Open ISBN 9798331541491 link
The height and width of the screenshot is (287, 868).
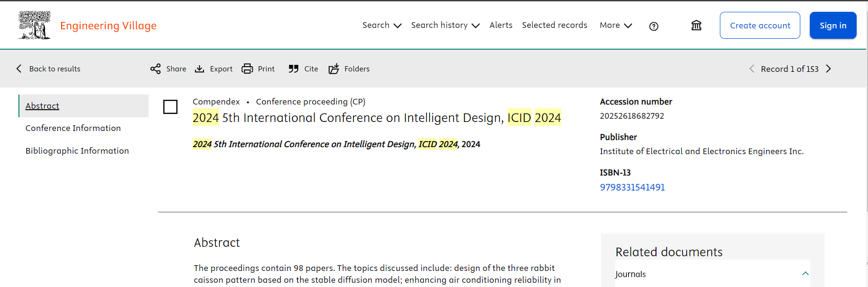point(632,187)
